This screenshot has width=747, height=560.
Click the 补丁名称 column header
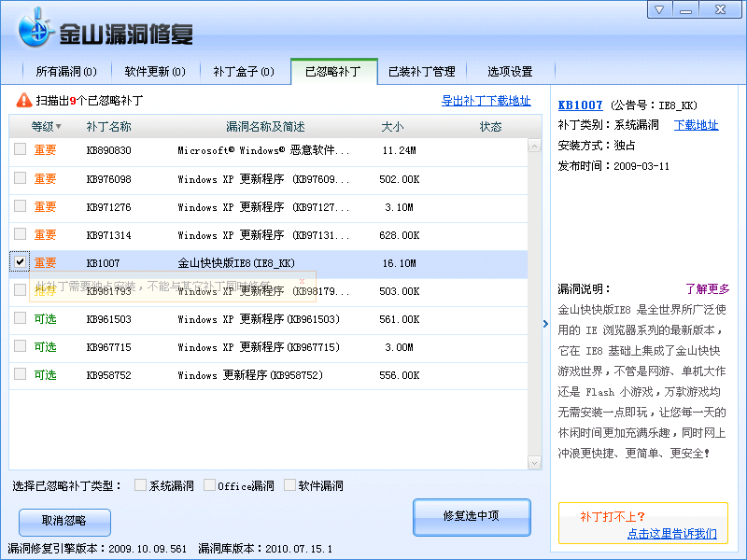[108, 127]
